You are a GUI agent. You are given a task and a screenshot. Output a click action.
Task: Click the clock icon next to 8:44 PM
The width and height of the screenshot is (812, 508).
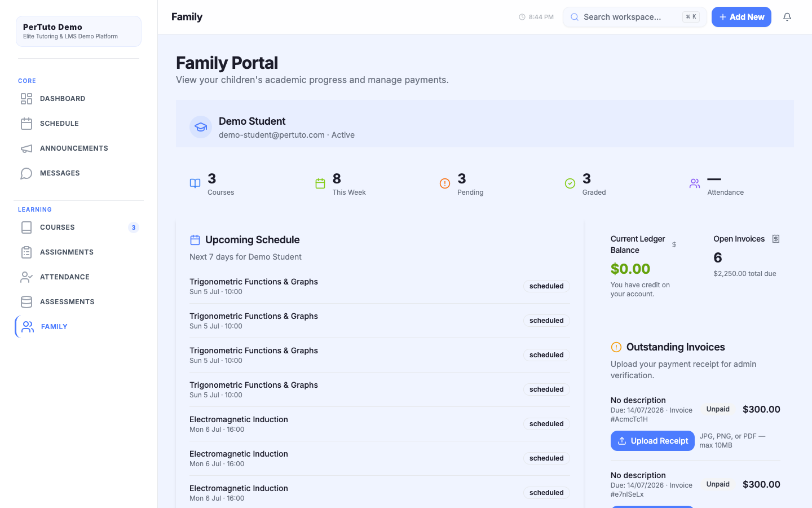[522, 17]
